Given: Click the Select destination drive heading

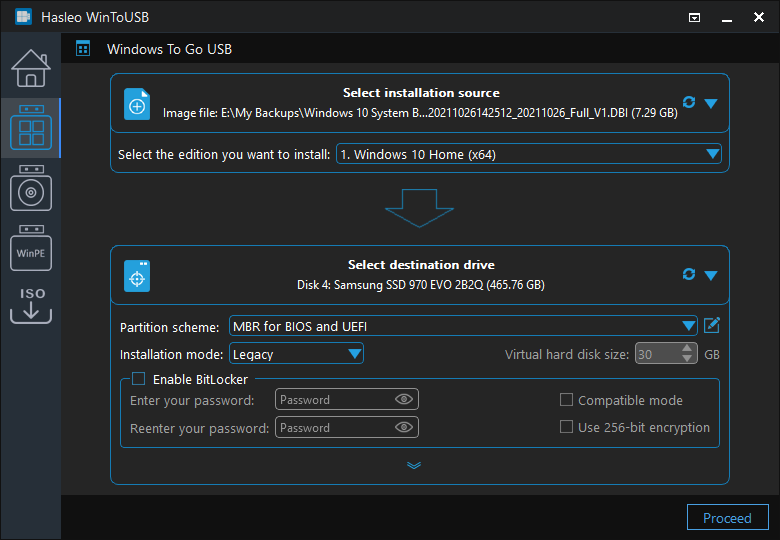Looking at the screenshot, I should click(x=421, y=265).
